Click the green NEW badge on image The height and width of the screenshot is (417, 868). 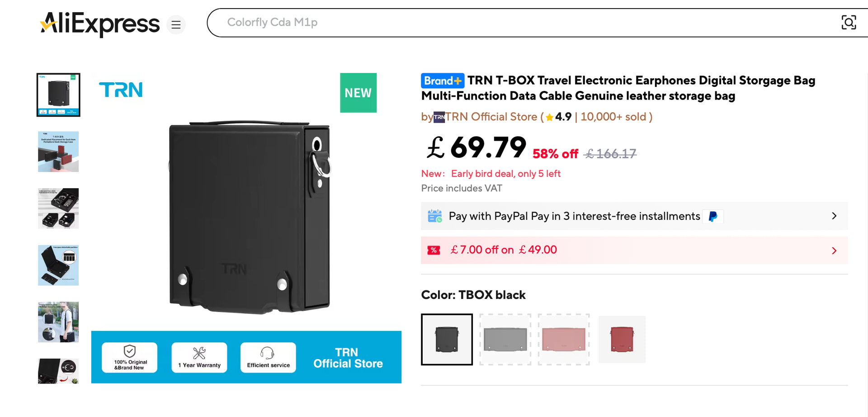tap(358, 93)
